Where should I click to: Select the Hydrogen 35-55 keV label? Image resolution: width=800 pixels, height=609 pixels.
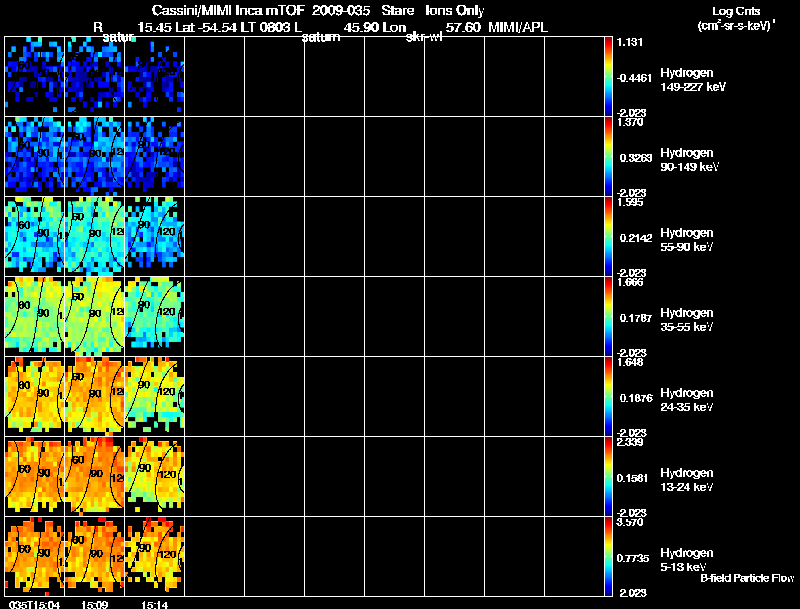pyautogui.click(x=687, y=319)
